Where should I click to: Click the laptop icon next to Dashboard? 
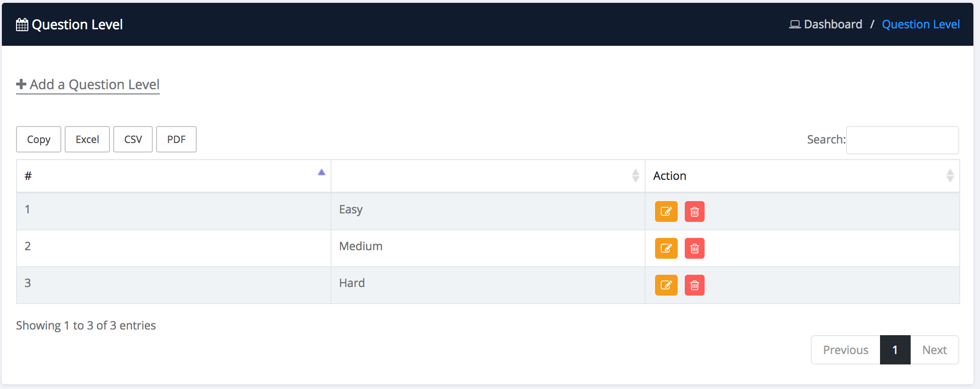[795, 25]
